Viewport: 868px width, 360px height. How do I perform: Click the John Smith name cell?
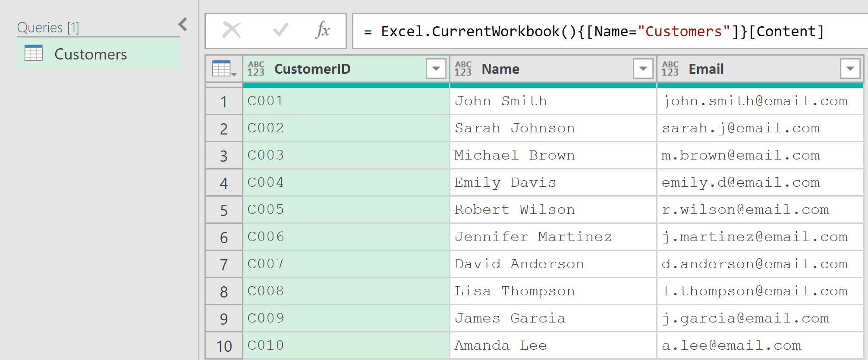pyautogui.click(x=553, y=101)
